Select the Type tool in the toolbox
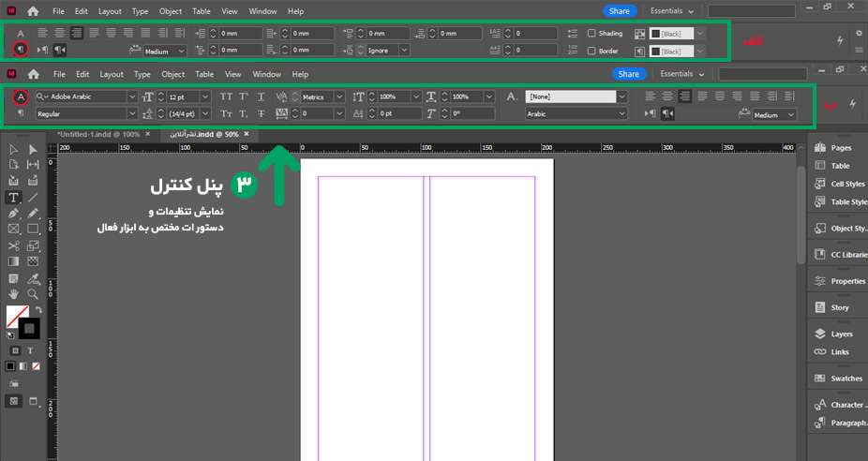868x461 pixels. pos(14,198)
